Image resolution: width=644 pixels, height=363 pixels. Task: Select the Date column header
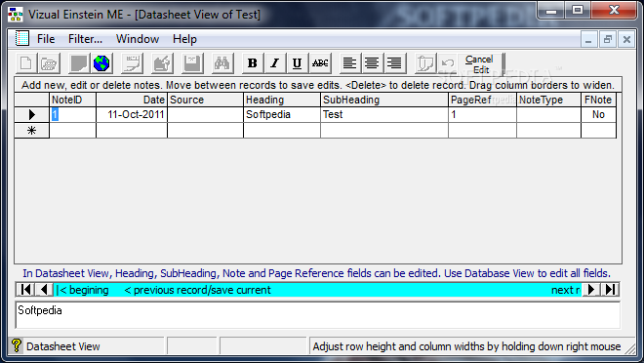[132, 100]
